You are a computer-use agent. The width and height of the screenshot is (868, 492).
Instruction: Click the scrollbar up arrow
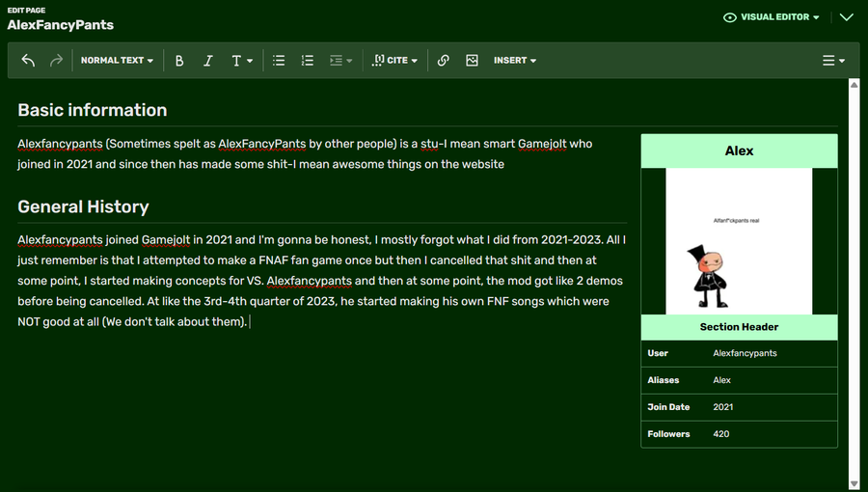click(854, 85)
